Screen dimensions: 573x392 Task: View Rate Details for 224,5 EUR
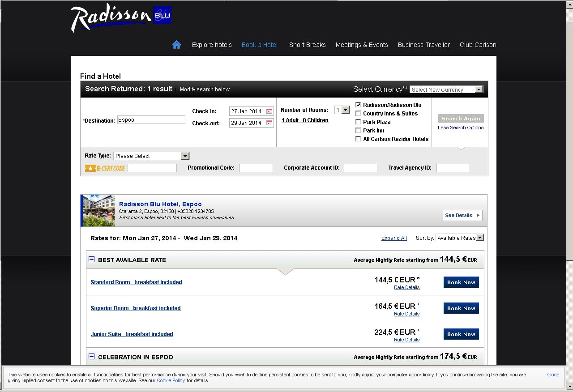407,340
